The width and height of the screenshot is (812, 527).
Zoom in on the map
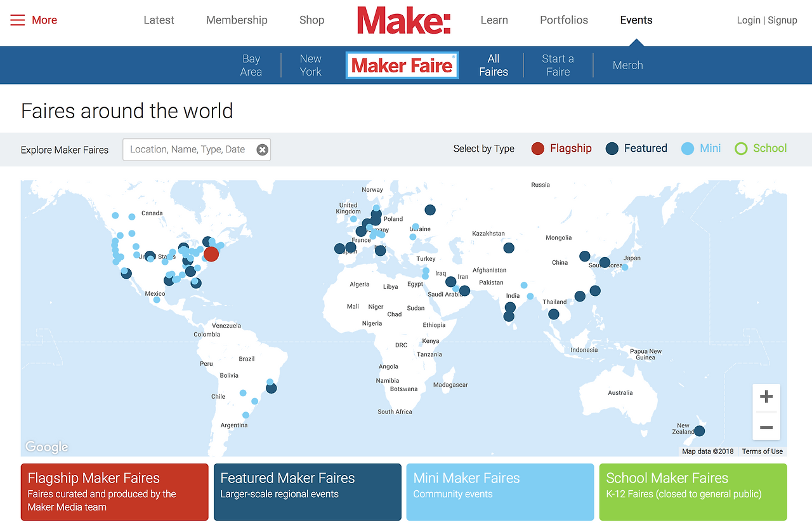pyautogui.click(x=766, y=397)
